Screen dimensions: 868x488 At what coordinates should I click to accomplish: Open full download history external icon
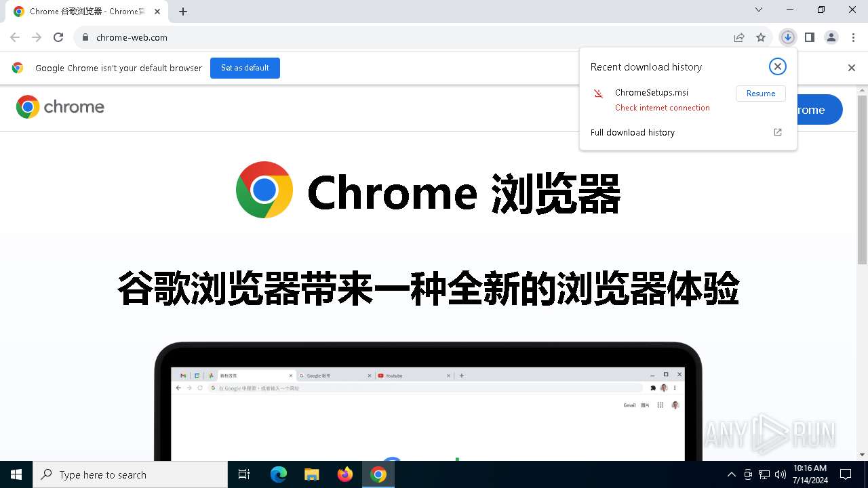pos(778,132)
